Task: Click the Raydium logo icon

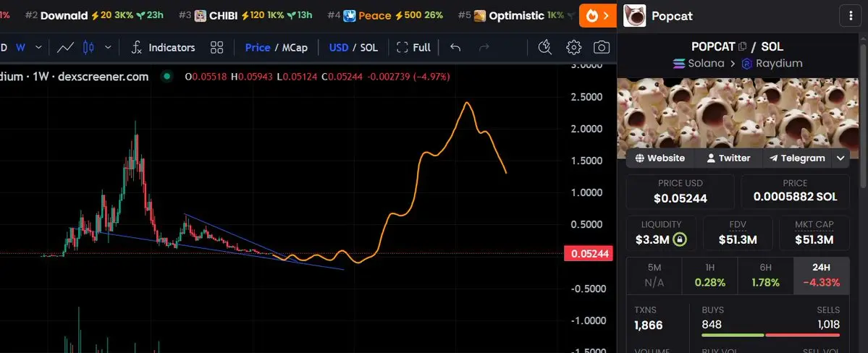Action: click(747, 64)
